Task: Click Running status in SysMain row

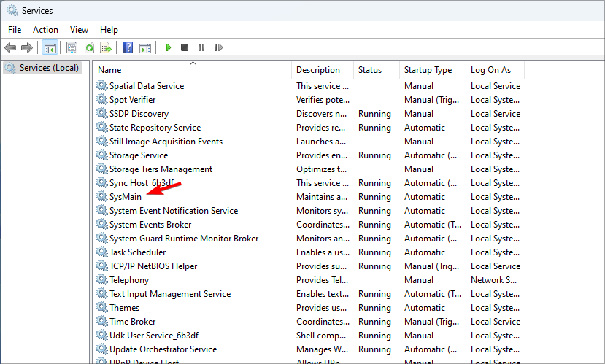Action: (x=374, y=197)
